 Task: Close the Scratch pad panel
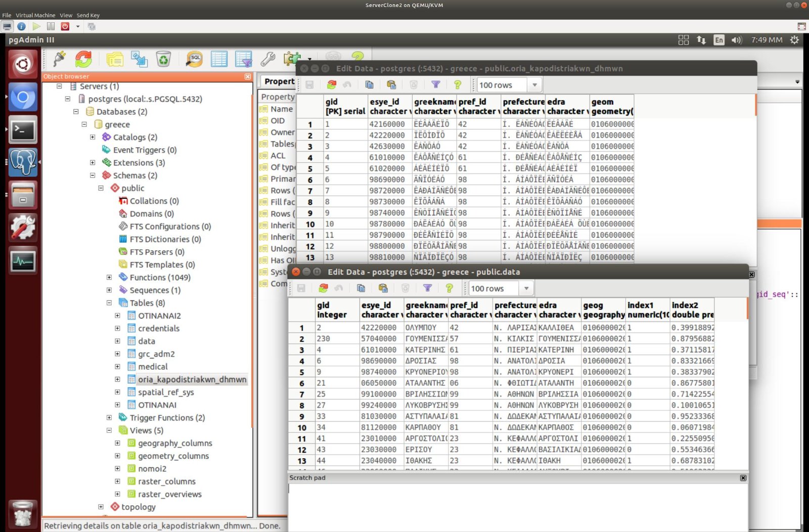tap(743, 477)
